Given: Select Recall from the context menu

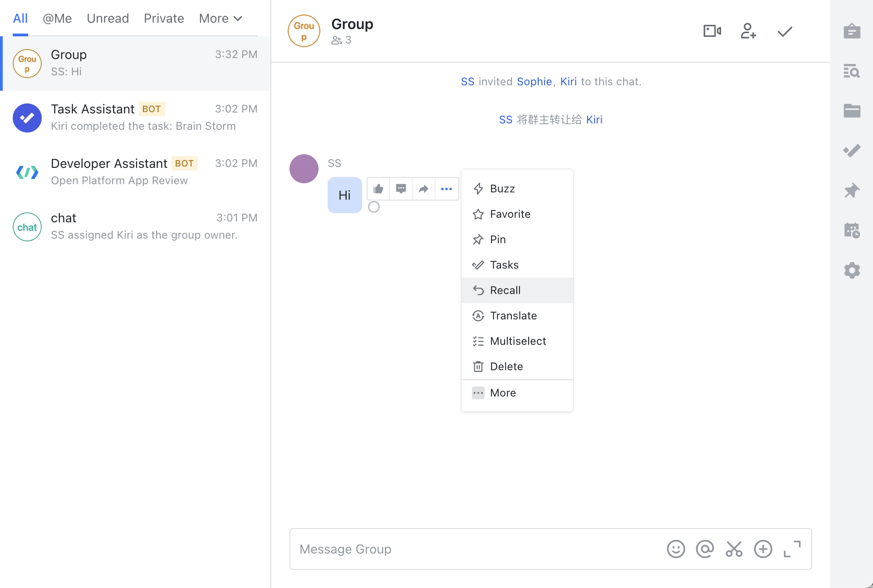Looking at the screenshot, I should (x=505, y=290).
